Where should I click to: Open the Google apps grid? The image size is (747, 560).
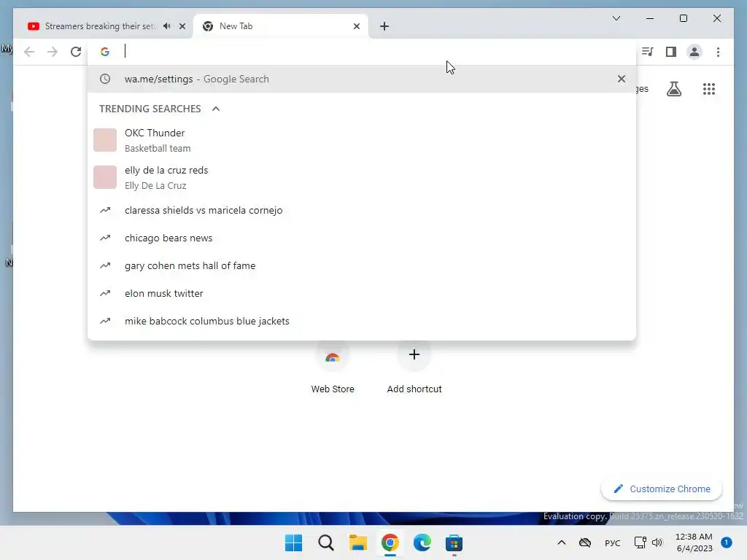pyautogui.click(x=709, y=89)
